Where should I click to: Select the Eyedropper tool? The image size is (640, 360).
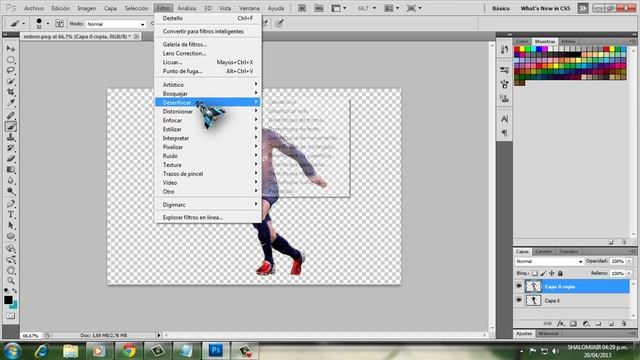click(x=11, y=102)
